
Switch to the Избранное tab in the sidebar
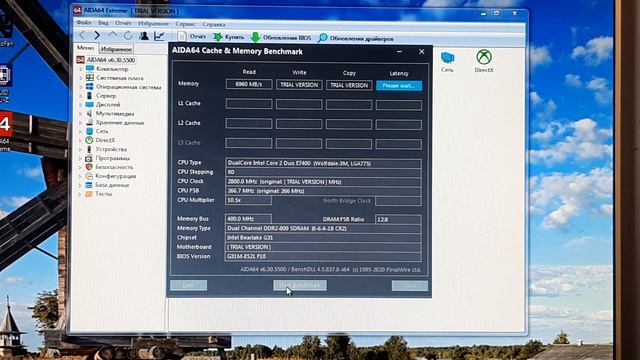[116, 49]
